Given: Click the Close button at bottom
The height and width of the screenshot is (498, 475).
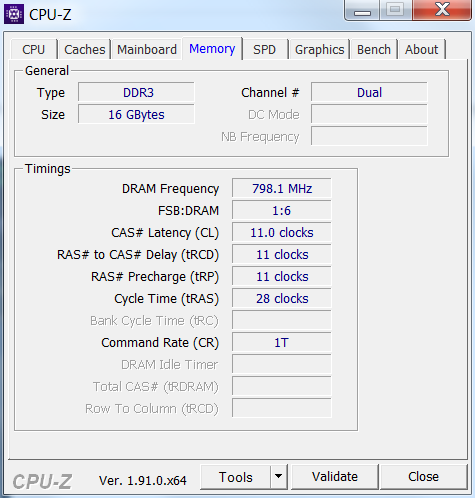Looking at the screenshot, I should (x=423, y=477).
